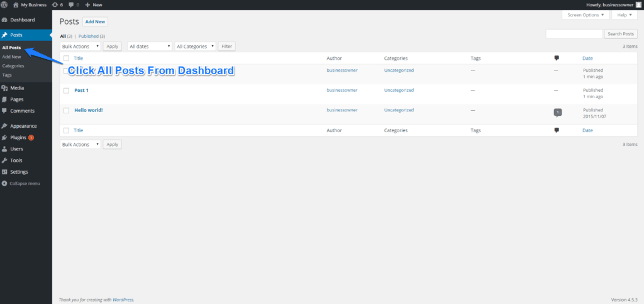Expand the All dates filter dropdown
644x304 pixels.
(x=150, y=47)
